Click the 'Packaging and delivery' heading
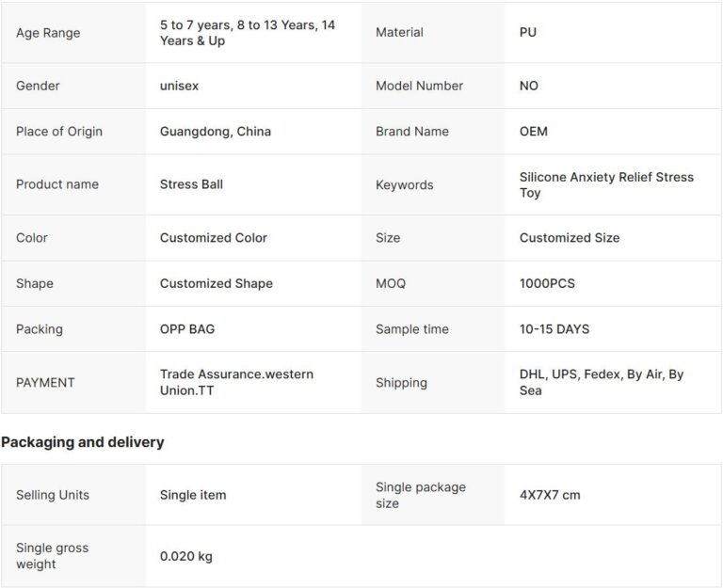This screenshot has height=588, width=723. 82,442
